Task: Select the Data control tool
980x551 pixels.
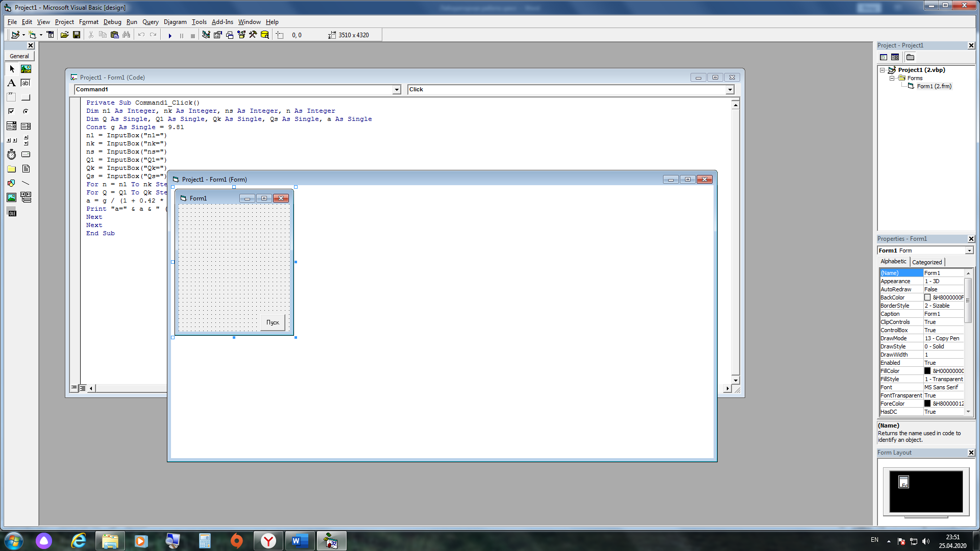Action: point(26,197)
